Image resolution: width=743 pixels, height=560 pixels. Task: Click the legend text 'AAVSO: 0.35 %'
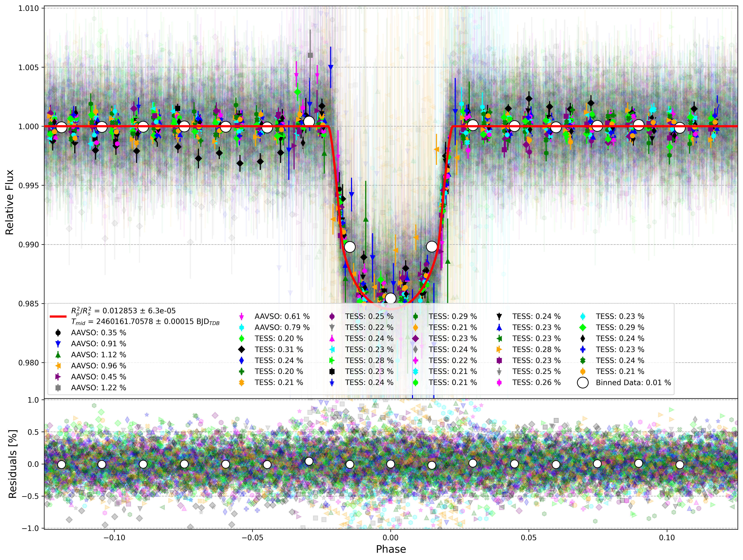point(99,333)
